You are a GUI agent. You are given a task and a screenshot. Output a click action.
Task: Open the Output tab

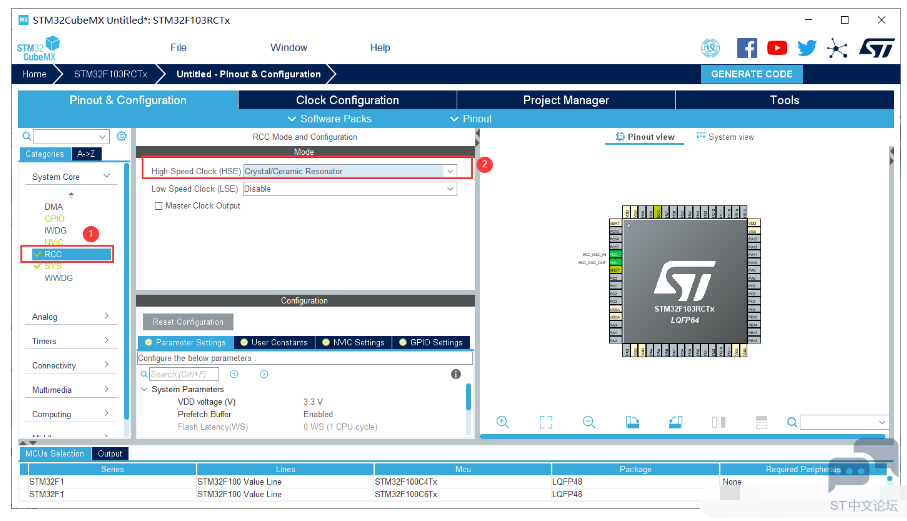point(110,454)
